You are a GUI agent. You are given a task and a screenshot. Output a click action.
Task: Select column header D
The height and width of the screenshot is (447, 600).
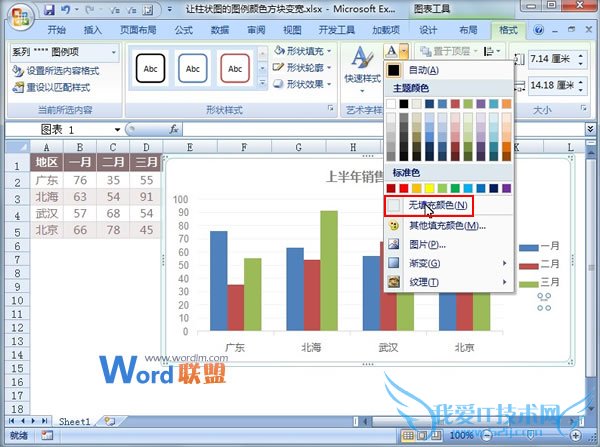(x=146, y=147)
